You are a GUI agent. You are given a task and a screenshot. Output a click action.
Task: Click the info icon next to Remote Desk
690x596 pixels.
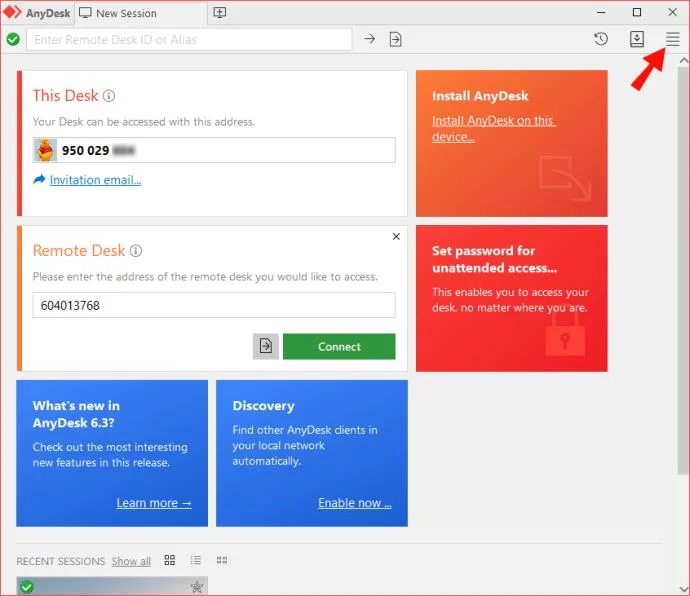pos(136,251)
